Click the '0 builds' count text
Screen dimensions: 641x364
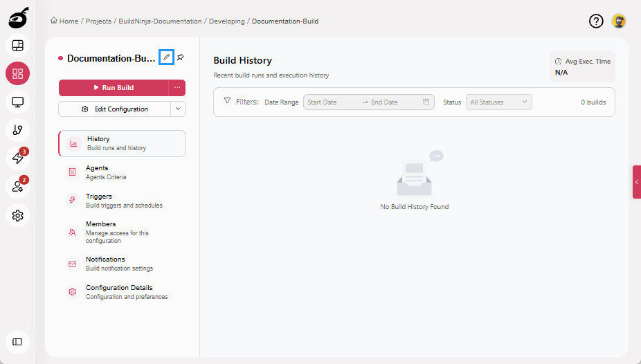tap(593, 102)
